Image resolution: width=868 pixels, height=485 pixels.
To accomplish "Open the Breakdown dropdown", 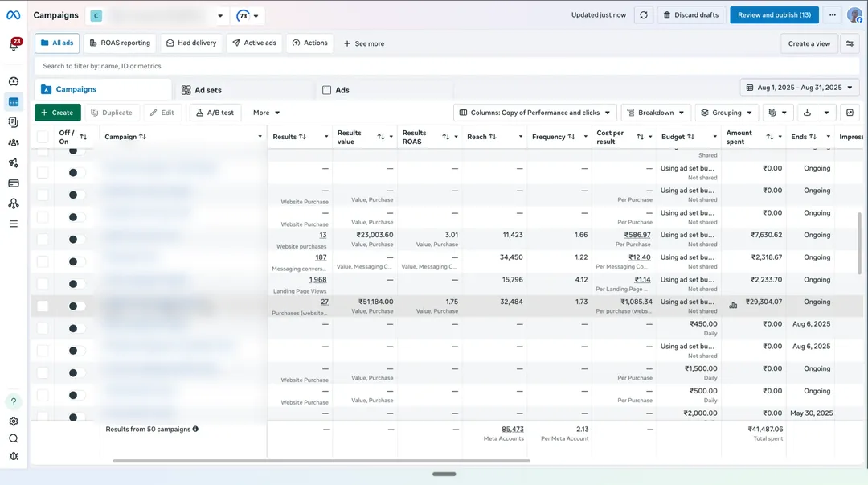I will pos(656,113).
